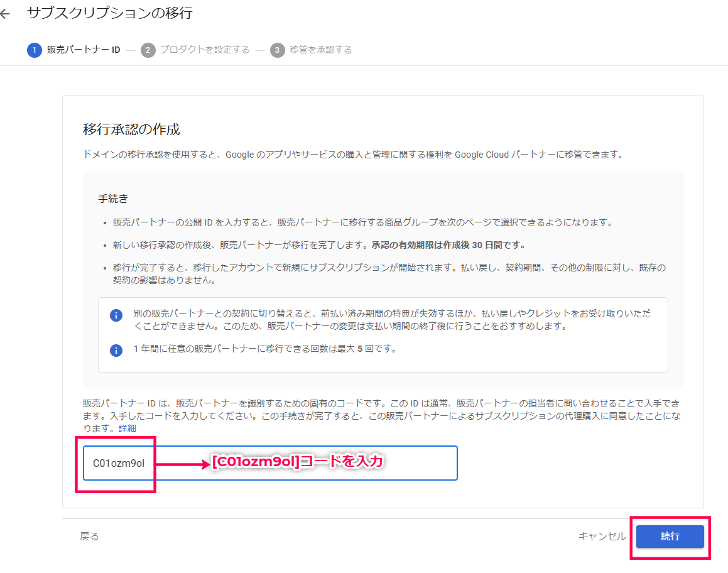
Task: Click the 戻る button
Action: coord(89,537)
